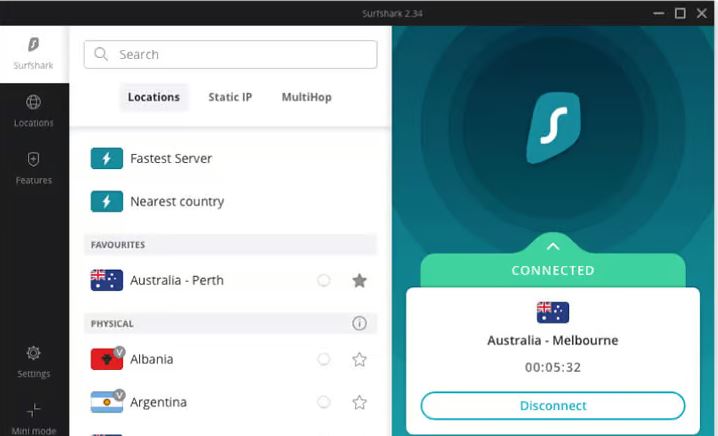Screen dimensions: 718x436
Task: Open Settings gear in sidebar
Action: coord(33,353)
